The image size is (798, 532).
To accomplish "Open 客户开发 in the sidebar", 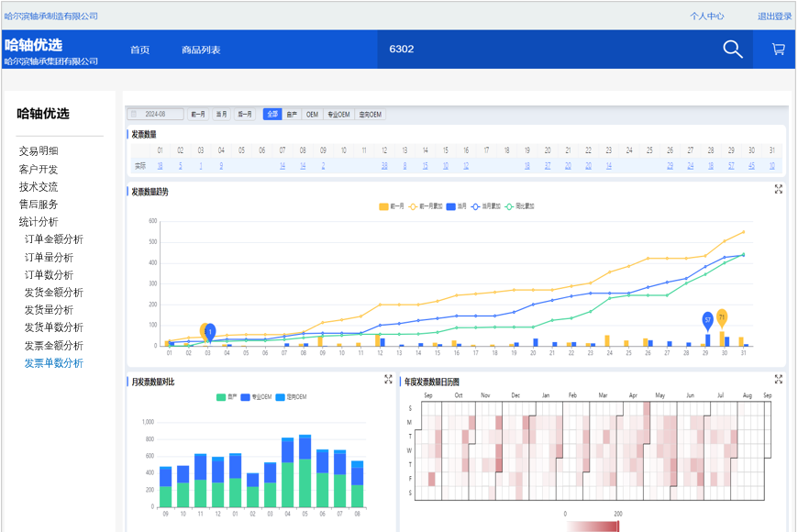I will (39, 169).
